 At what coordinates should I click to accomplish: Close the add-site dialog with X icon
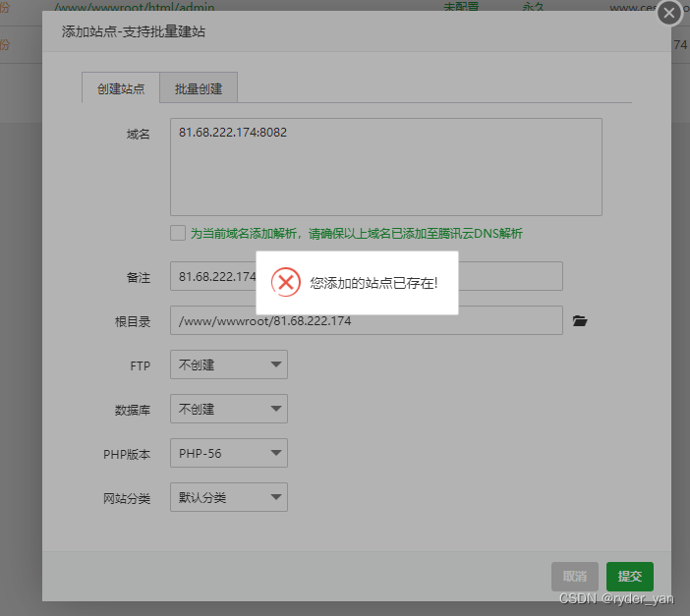669,13
